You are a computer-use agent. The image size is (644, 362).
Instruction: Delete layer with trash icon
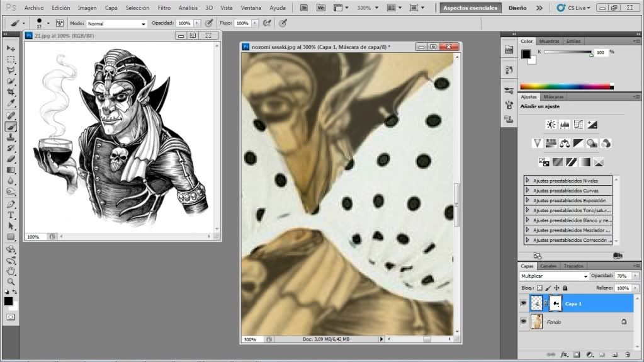[x=628, y=354]
